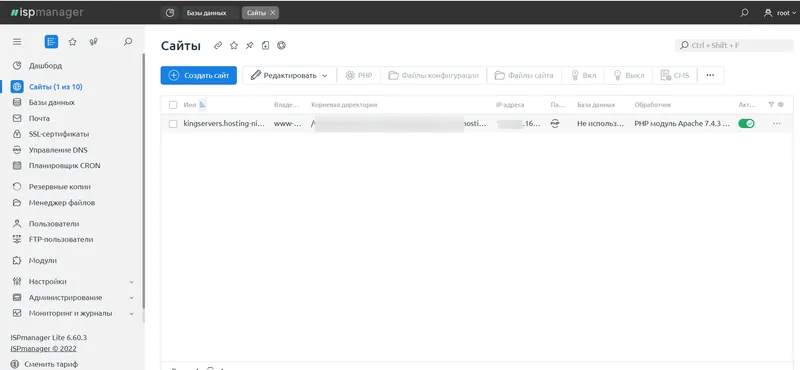800x370 pixels.
Task: Open the table filter funnel icon
Action: point(771,105)
